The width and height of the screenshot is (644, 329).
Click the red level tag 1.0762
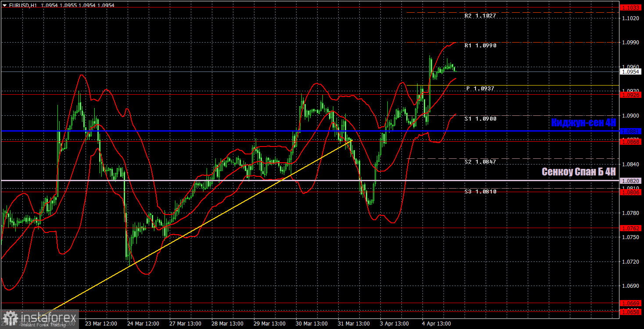pyautogui.click(x=631, y=228)
